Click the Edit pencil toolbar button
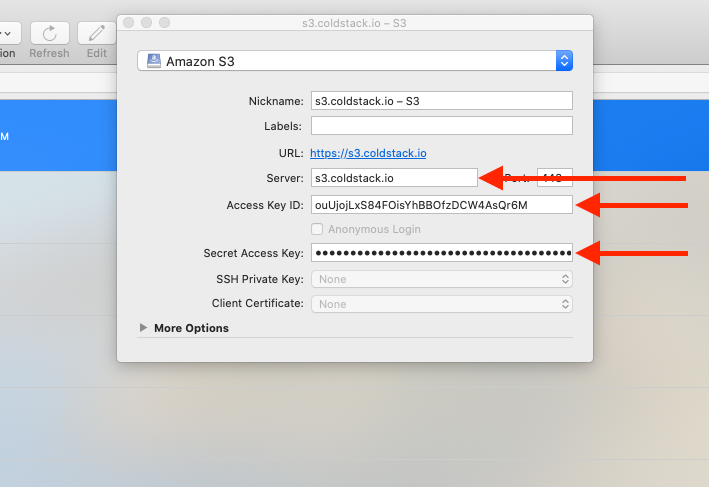 tap(96, 33)
